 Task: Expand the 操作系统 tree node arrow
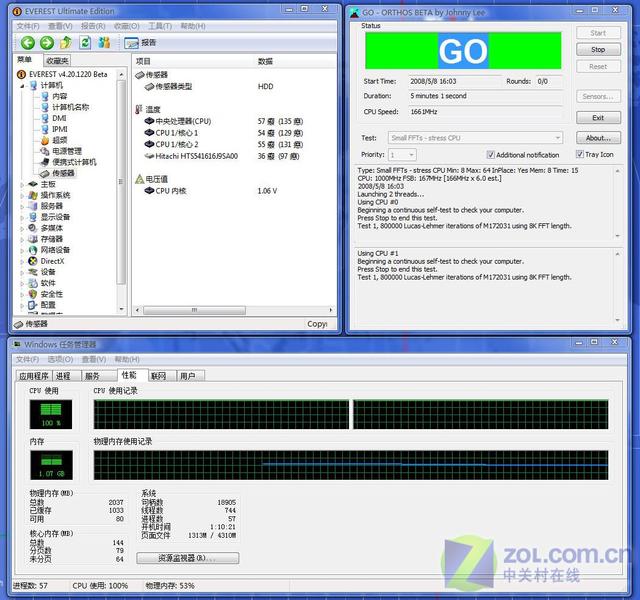[22, 196]
